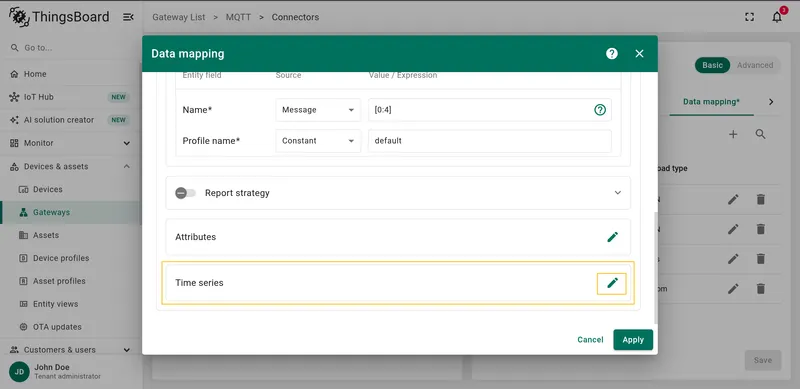The image size is (800, 389).
Task: Delete the mapping row ending in 'om'
Action: [761, 289]
